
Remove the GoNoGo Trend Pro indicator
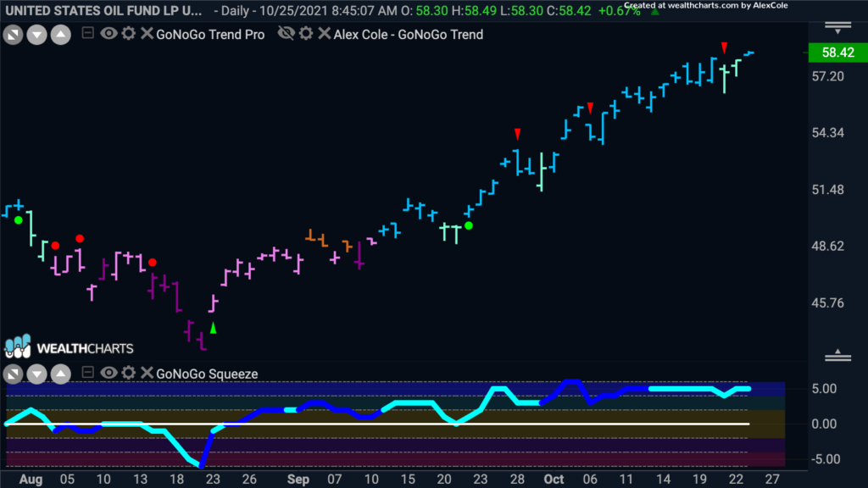[x=147, y=34]
